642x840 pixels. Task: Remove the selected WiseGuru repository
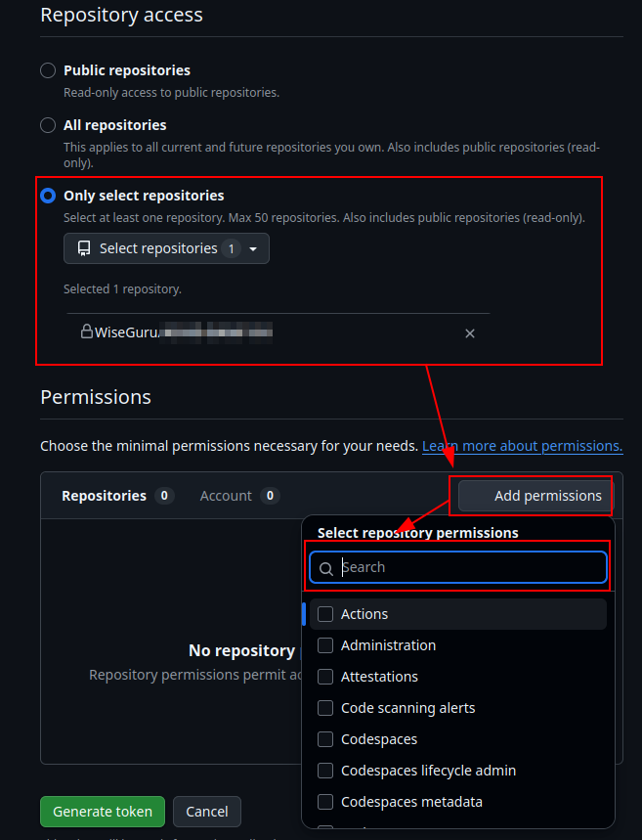coord(469,333)
